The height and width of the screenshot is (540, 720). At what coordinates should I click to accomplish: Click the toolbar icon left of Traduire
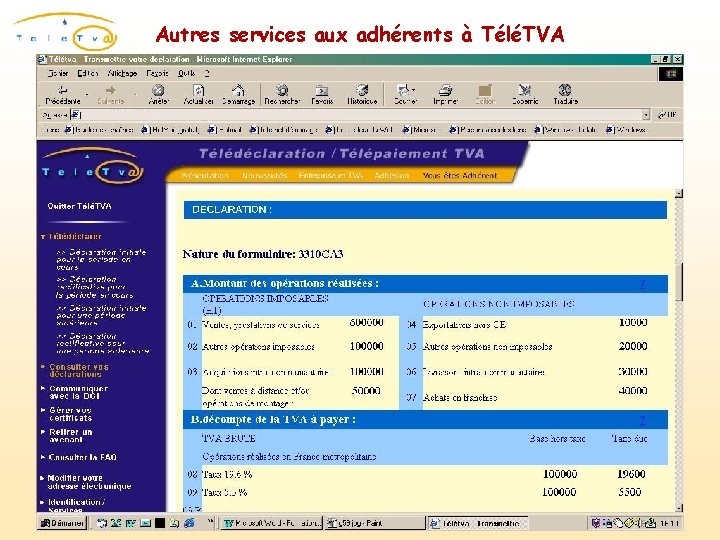click(525, 95)
